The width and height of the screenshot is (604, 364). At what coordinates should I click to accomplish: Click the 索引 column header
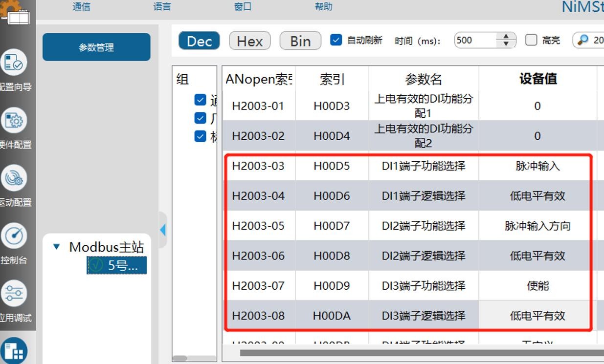tap(332, 79)
